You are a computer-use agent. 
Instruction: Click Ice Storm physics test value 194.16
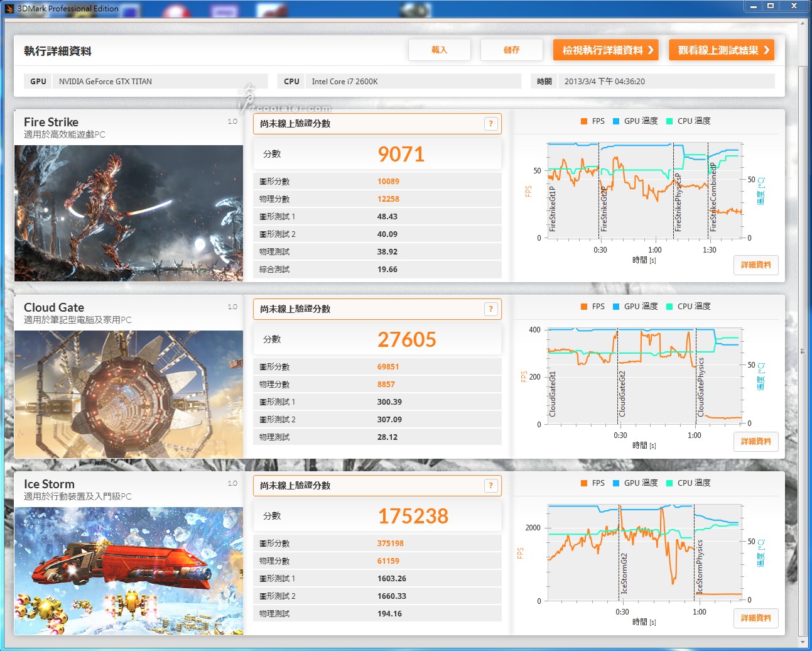389,614
